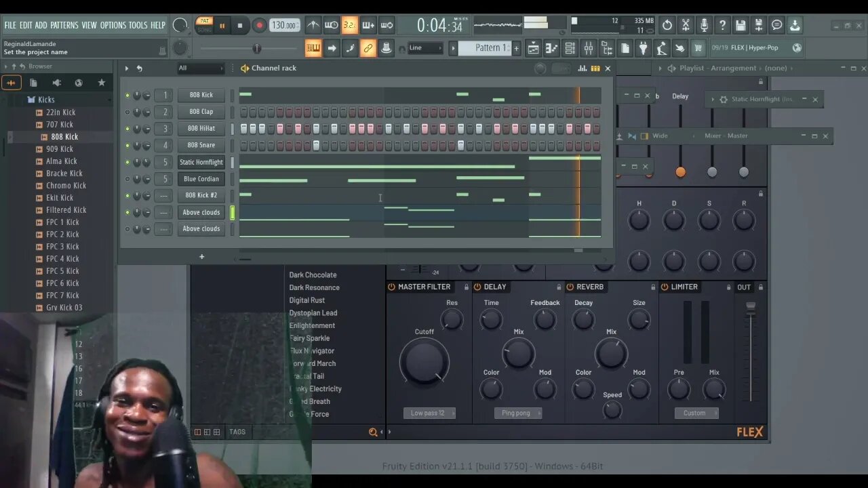Viewport: 868px width, 488px height.
Task: Toggle the DELAY power button in FLEX
Action: click(x=477, y=287)
